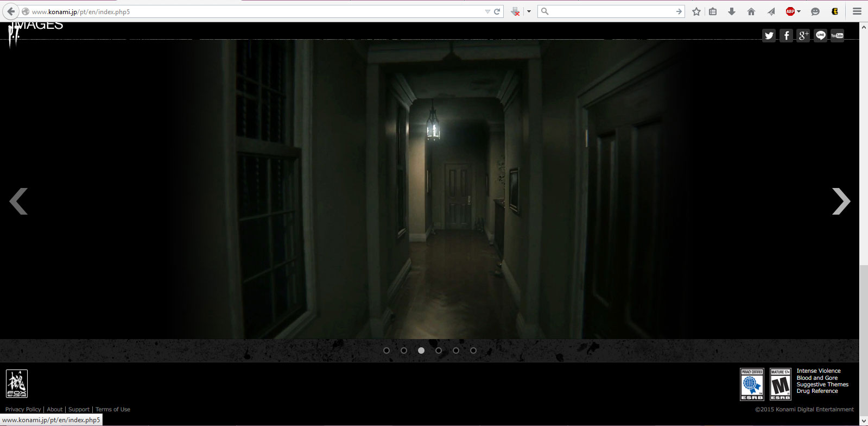Click the 'Intense Violence' rating descriptor text

click(819, 371)
